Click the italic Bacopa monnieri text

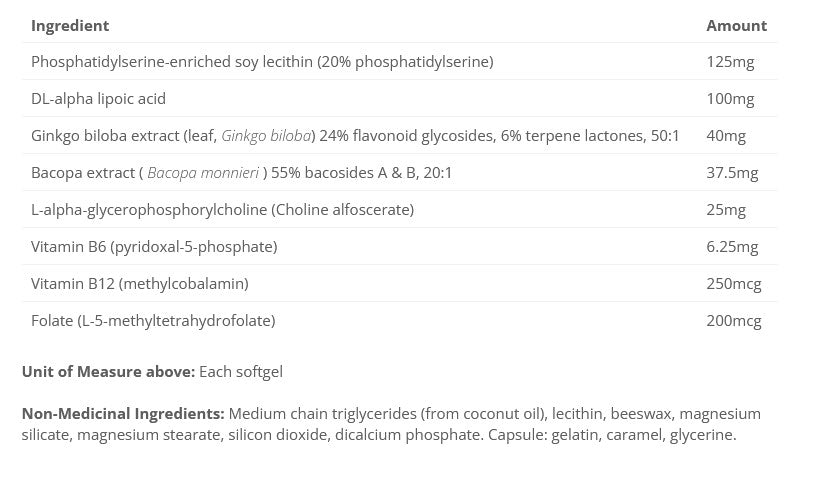click(204, 173)
